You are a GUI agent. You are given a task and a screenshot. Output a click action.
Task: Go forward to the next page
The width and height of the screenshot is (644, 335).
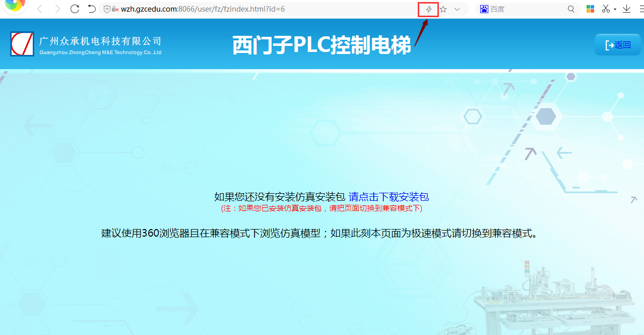click(57, 9)
